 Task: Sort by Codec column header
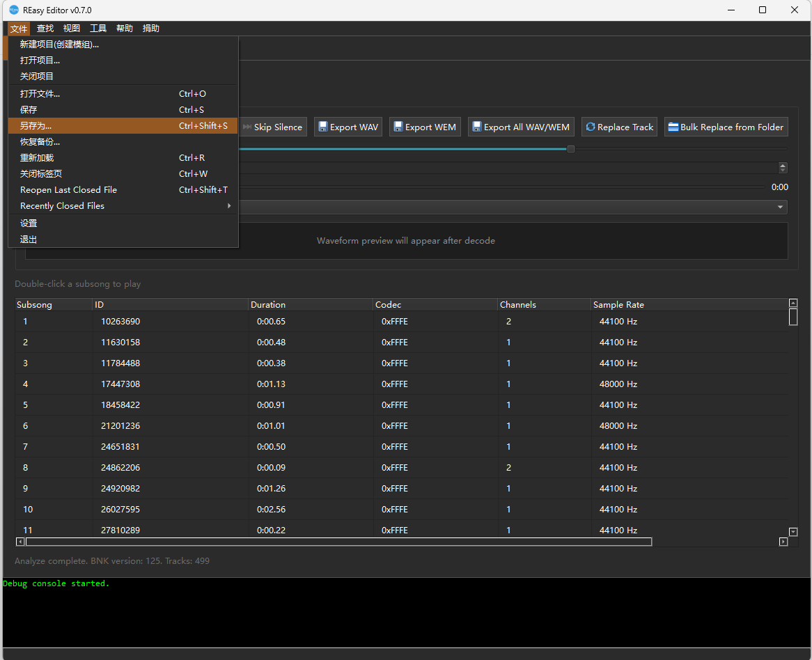coord(435,305)
